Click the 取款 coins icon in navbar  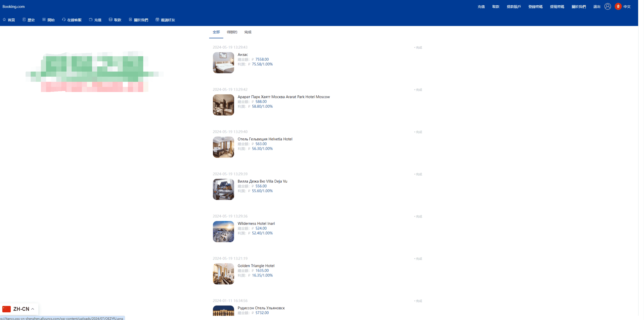[110, 20]
